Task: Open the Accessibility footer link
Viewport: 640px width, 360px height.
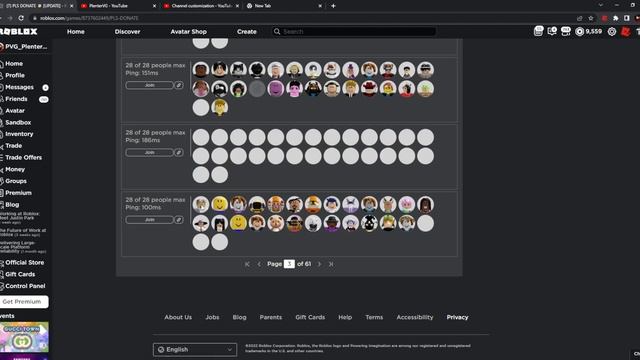Action: tap(415, 317)
